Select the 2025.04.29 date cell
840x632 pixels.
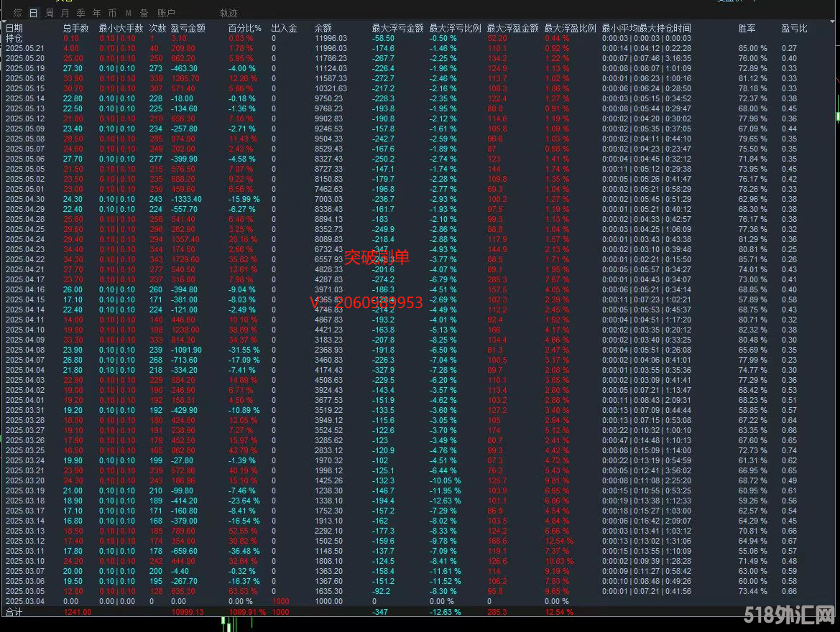click(25, 209)
